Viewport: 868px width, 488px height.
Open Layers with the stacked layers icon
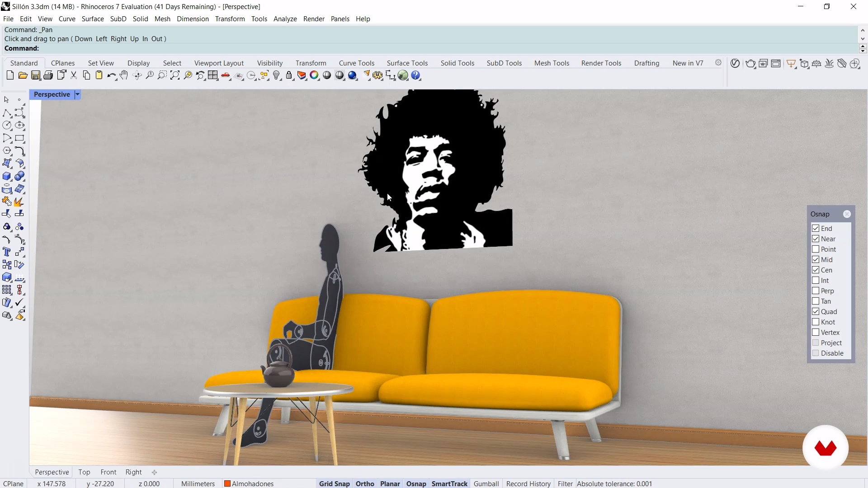302,75
